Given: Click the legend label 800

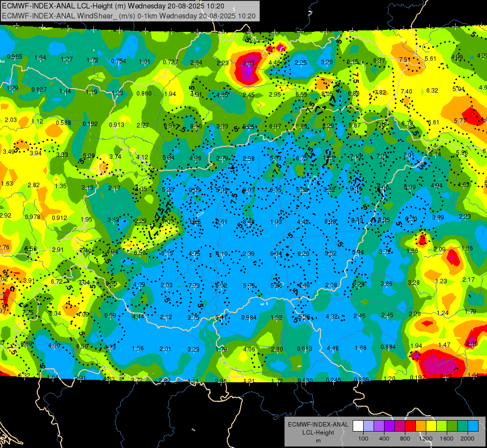Looking at the screenshot, I should coord(405,439).
